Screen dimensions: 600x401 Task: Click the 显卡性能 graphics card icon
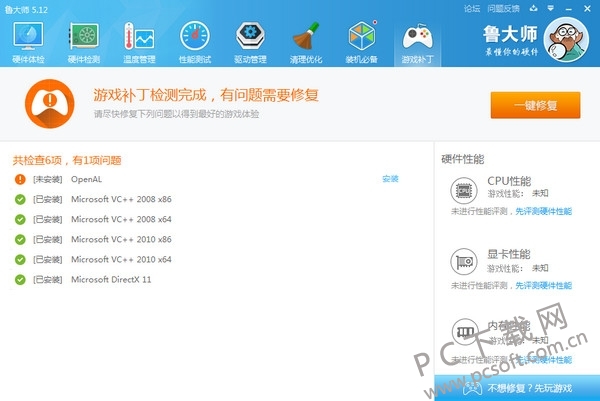(x=464, y=262)
